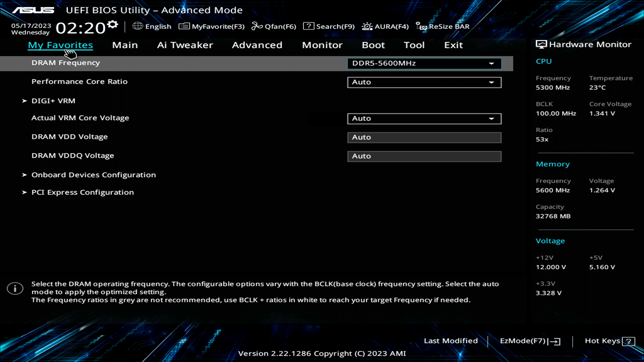Viewport: 644px width, 362px height.
Task: Click the Last Modified button
Action: pyautogui.click(x=450, y=341)
